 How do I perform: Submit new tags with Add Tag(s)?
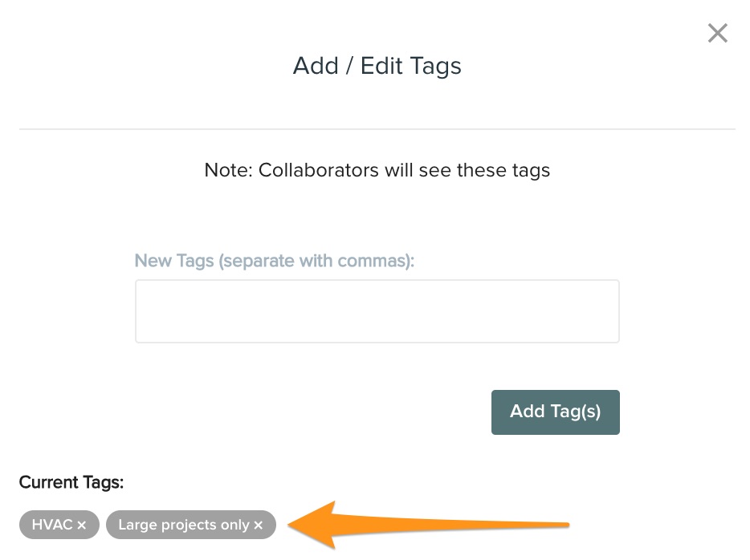click(555, 412)
